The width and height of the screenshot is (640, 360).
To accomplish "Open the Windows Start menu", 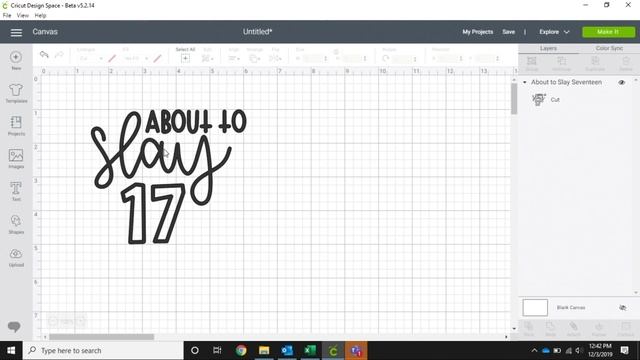I will [x=11, y=350].
